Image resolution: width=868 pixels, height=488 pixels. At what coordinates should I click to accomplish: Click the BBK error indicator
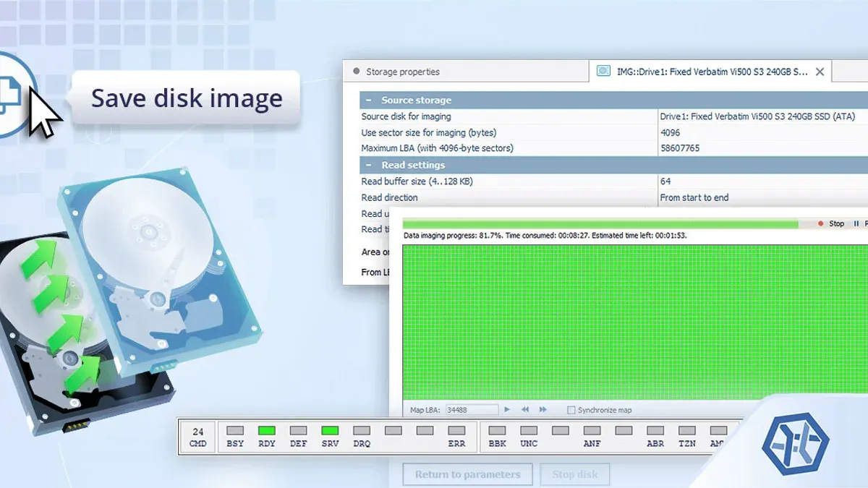(x=498, y=431)
